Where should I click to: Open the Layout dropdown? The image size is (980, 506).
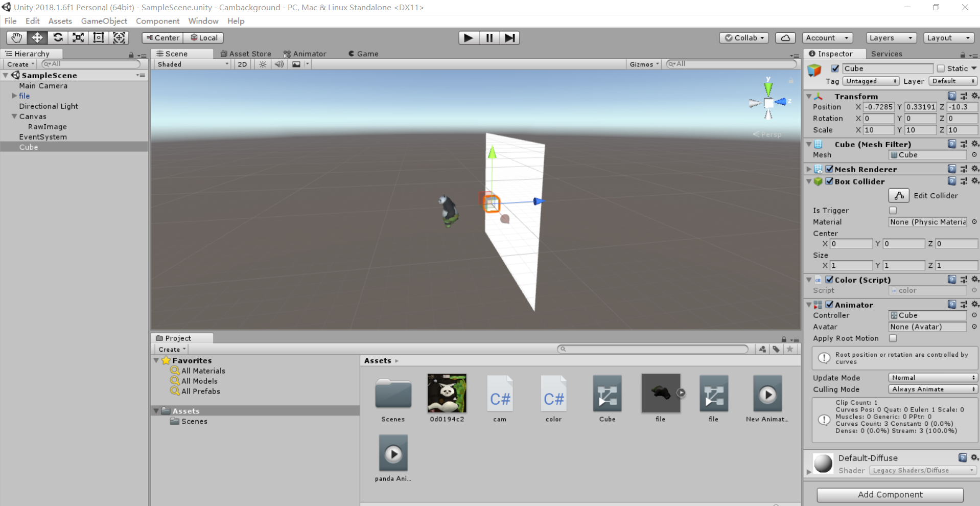[948, 37]
